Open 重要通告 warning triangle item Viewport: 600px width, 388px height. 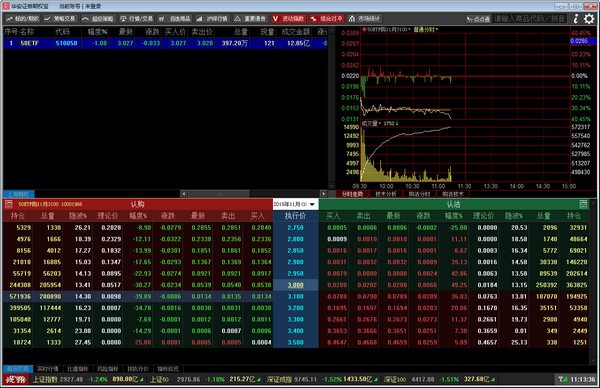(250, 18)
